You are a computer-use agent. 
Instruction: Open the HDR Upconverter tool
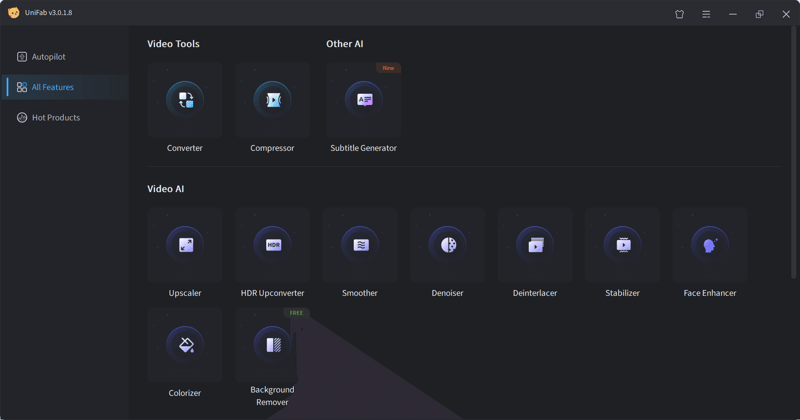pyautogui.click(x=273, y=245)
